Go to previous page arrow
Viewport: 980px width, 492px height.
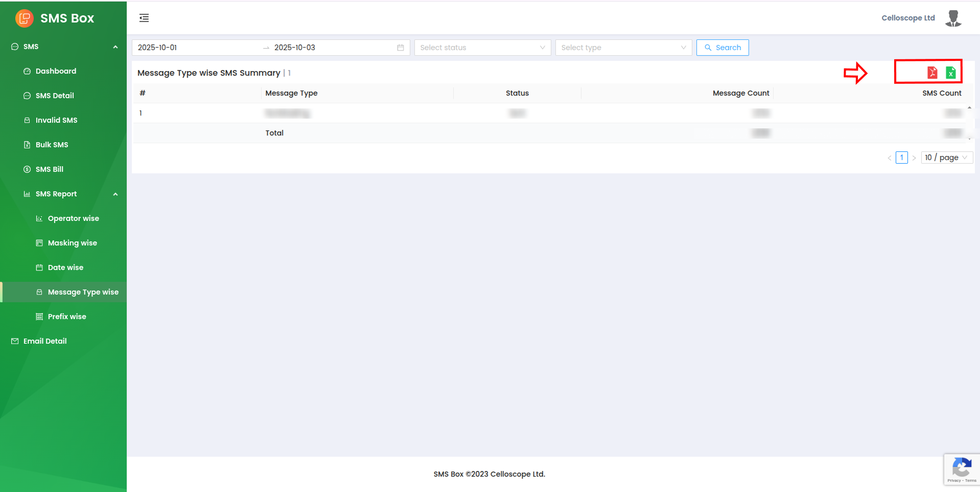[890, 158]
